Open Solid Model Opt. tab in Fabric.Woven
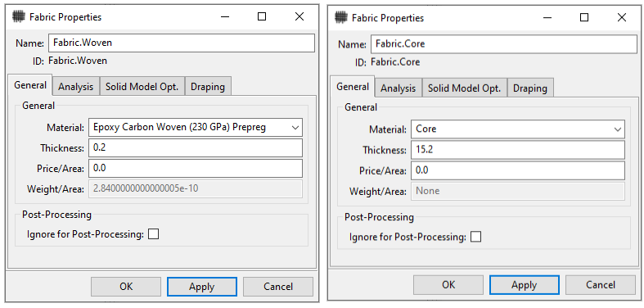Image resolution: width=644 pixels, height=308 pixels. click(x=142, y=87)
